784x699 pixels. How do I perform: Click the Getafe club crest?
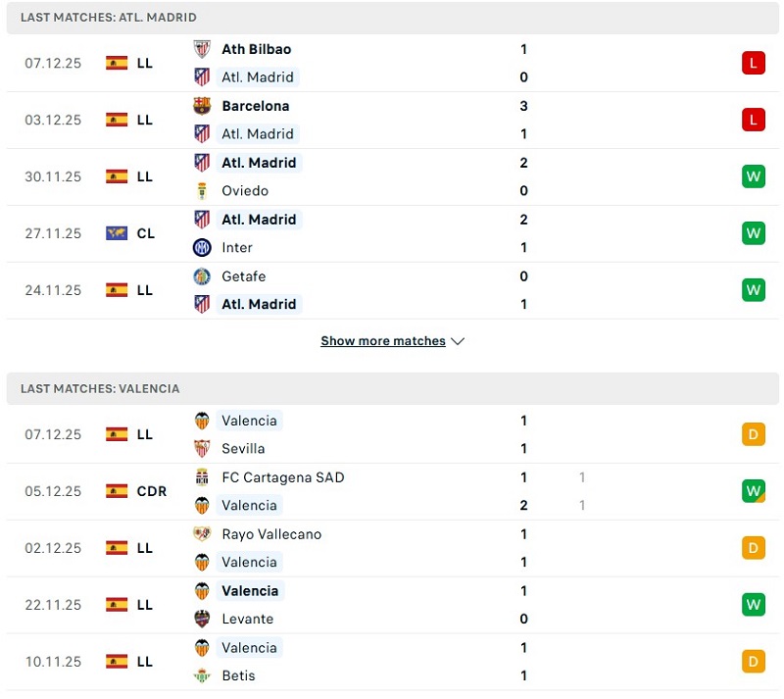coord(202,276)
